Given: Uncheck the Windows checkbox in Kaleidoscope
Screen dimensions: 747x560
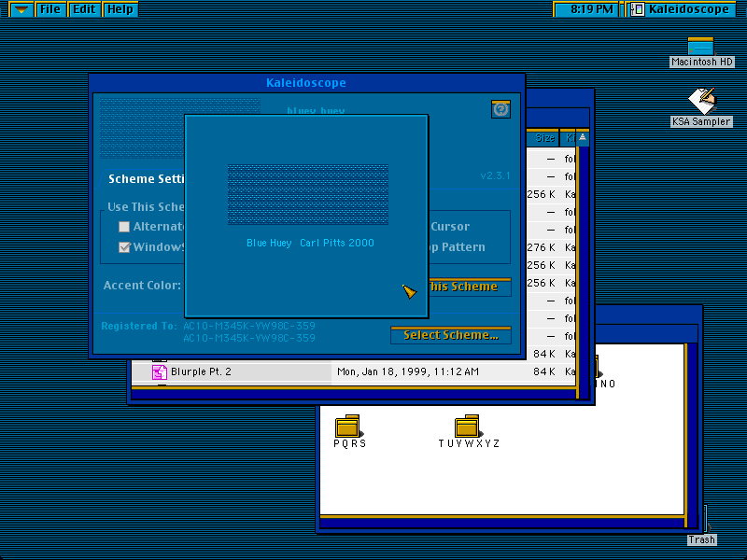Looking at the screenshot, I should point(124,247).
